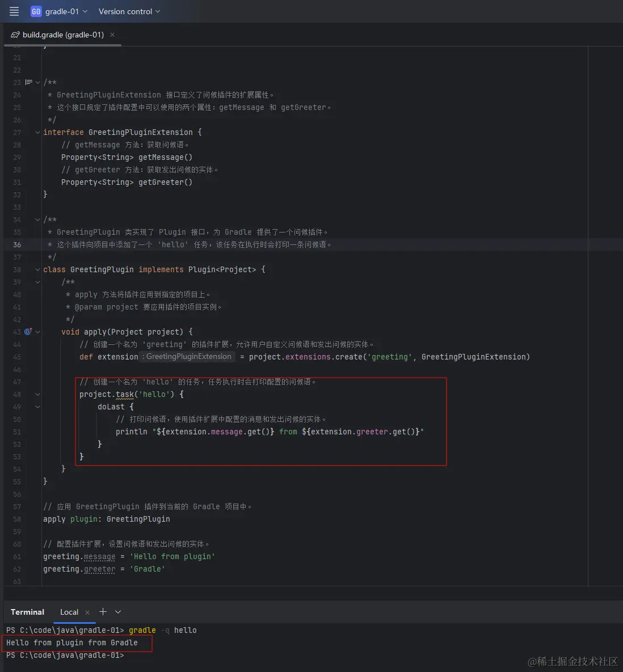This screenshot has width=623, height=672.
Task: Fold the project.task block at line 48
Action: point(37,394)
